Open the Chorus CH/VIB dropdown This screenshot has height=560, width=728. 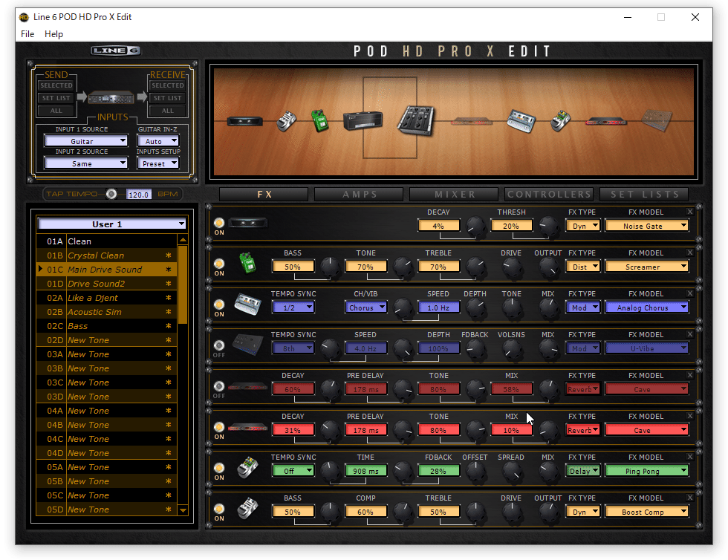click(x=365, y=307)
